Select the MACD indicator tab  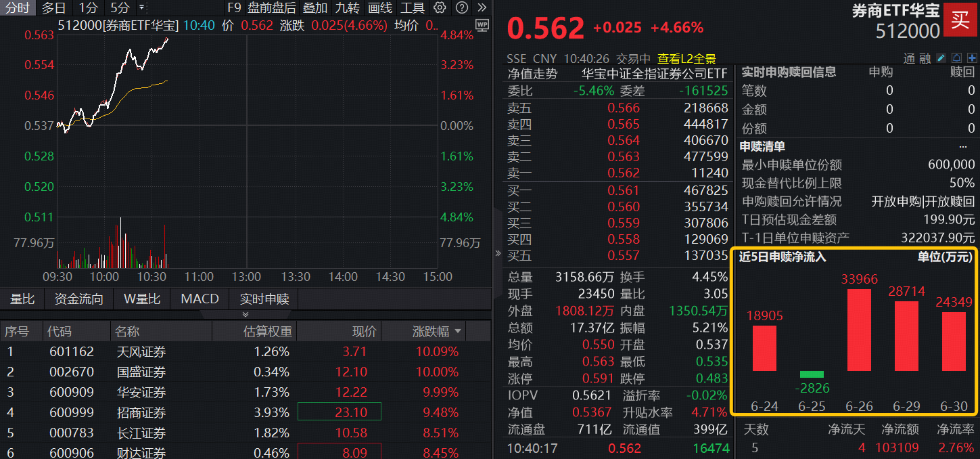[200, 299]
